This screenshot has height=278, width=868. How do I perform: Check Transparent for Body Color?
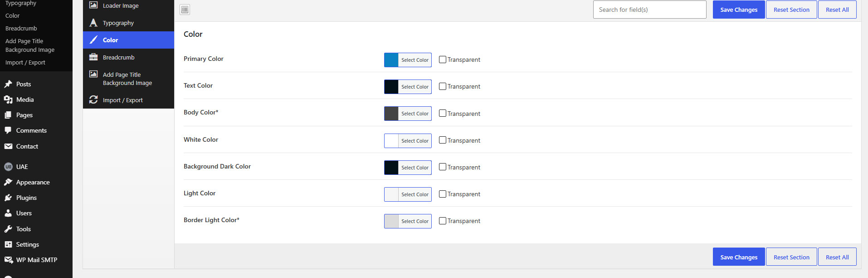pos(443,114)
